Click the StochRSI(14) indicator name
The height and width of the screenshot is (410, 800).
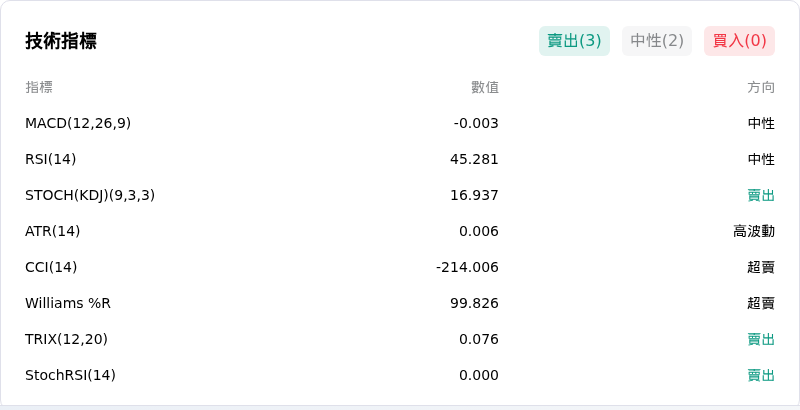pos(70,375)
